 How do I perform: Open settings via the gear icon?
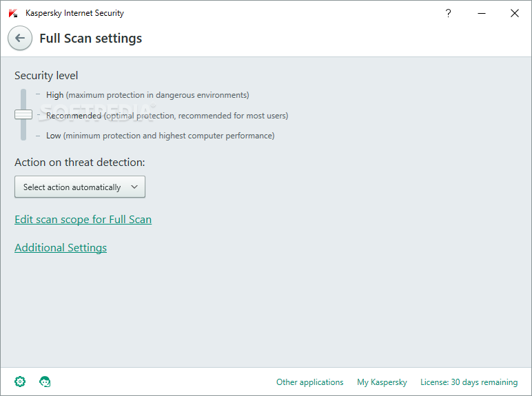pos(20,382)
